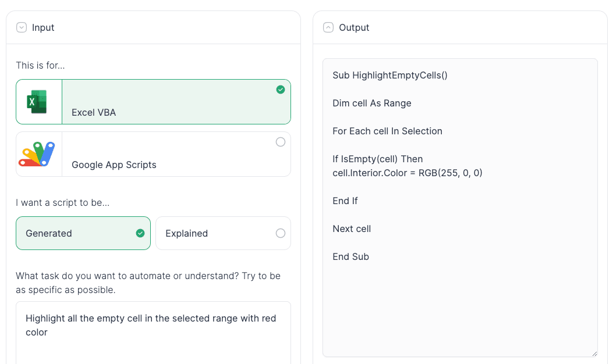The width and height of the screenshot is (613, 364).
Task: Click the colorful Google Apps Script logo
Action: click(37, 154)
